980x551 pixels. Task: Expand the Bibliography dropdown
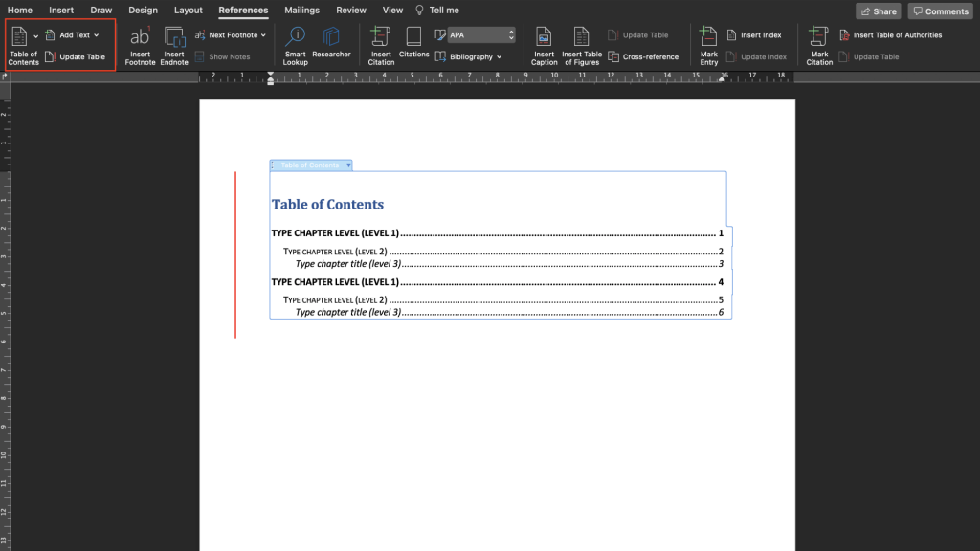click(500, 56)
